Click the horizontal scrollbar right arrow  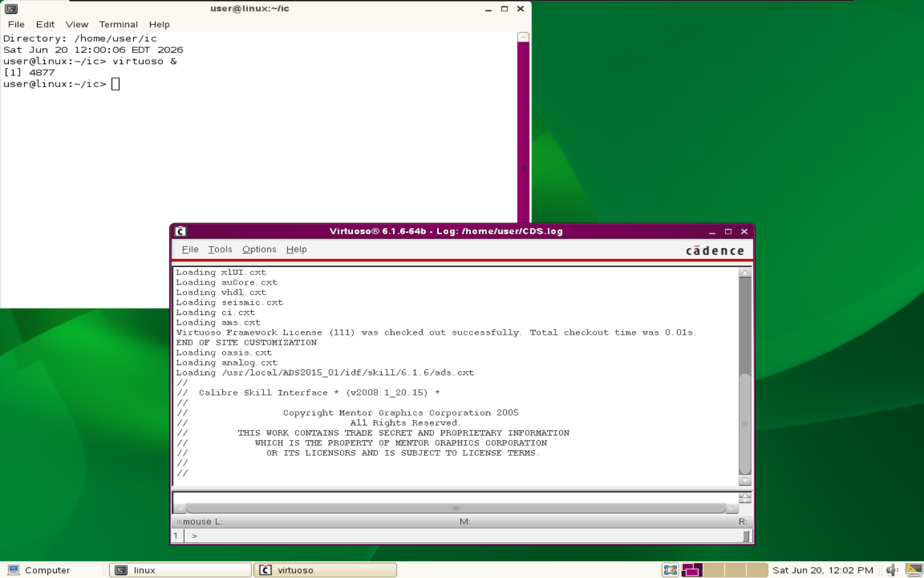tap(732, 508)
